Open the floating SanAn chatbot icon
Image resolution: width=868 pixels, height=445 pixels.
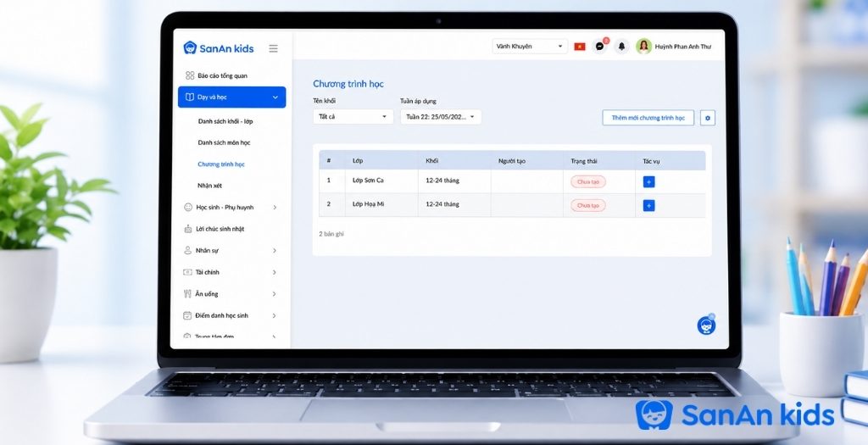pyautogui.click(x=706, y=325)
